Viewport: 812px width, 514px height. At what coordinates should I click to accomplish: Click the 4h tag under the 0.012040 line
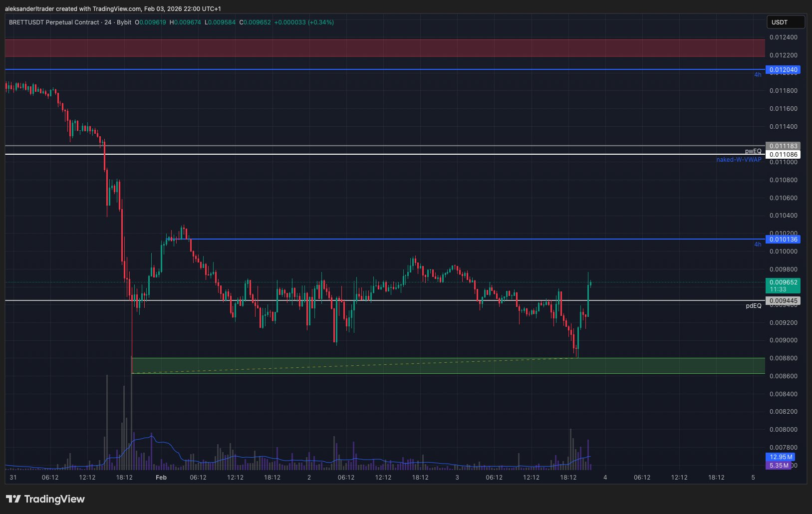pos(758,75)
